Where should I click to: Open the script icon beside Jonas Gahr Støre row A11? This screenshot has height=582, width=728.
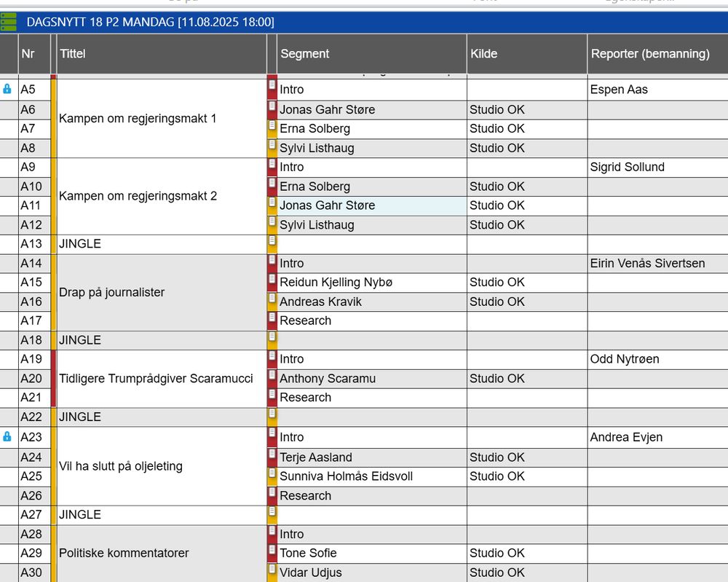tap(272, 202)
